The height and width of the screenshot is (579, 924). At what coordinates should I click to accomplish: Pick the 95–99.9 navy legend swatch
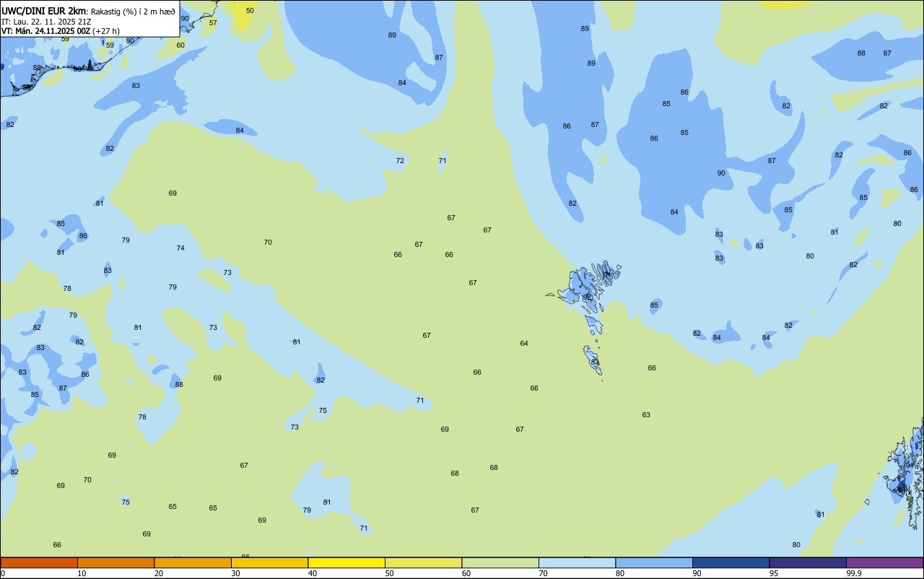click(x=808, y=562)
